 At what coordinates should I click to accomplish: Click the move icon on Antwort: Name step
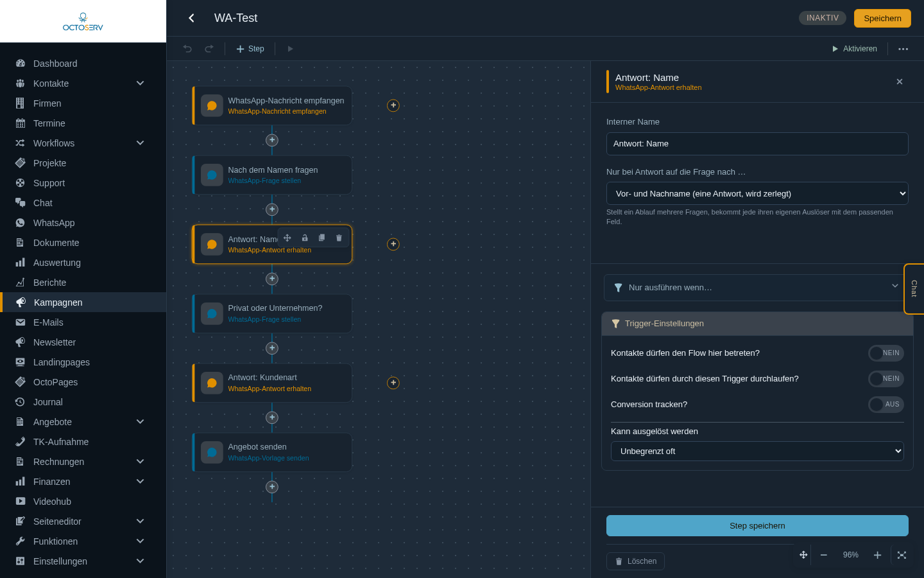coord(287,238)
